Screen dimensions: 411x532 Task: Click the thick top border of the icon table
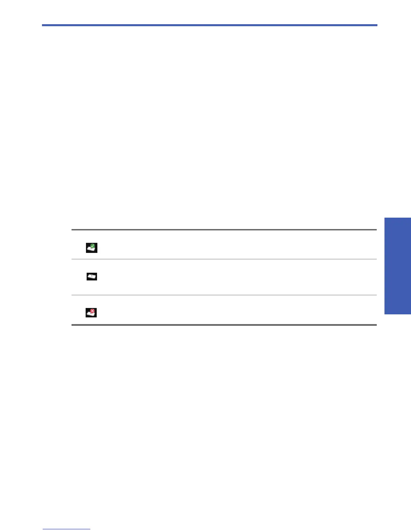(224, 230)
